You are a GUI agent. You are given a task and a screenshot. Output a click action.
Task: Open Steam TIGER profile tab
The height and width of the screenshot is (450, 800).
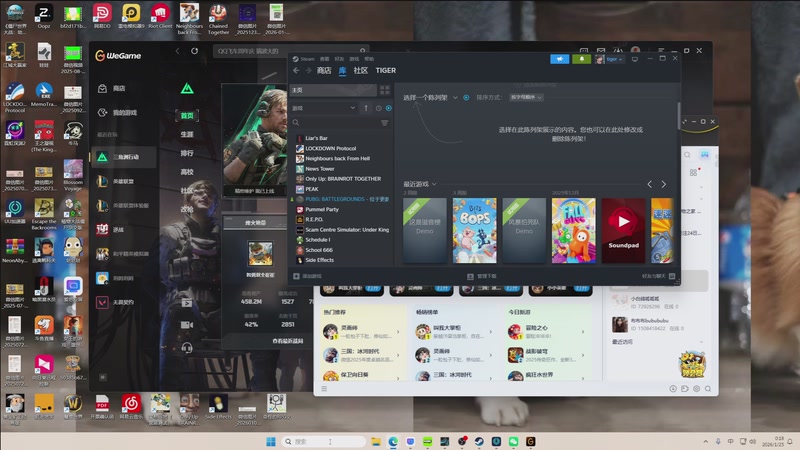pyautogui.click(x=386, y=70)
